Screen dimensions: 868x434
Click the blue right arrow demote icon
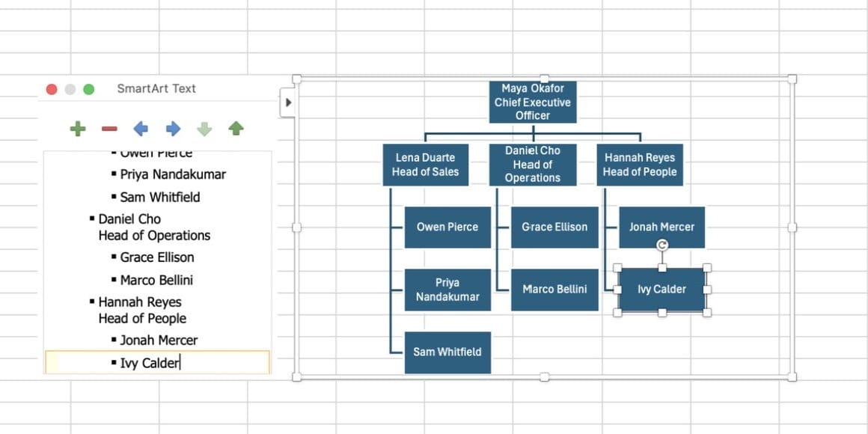point(174,129)
